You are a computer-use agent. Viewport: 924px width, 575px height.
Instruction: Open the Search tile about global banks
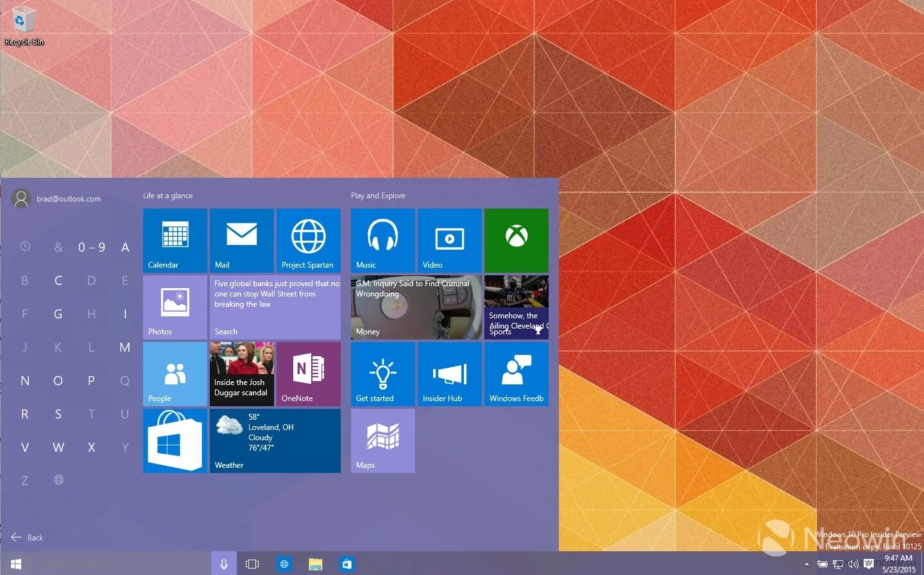point(275,307)
